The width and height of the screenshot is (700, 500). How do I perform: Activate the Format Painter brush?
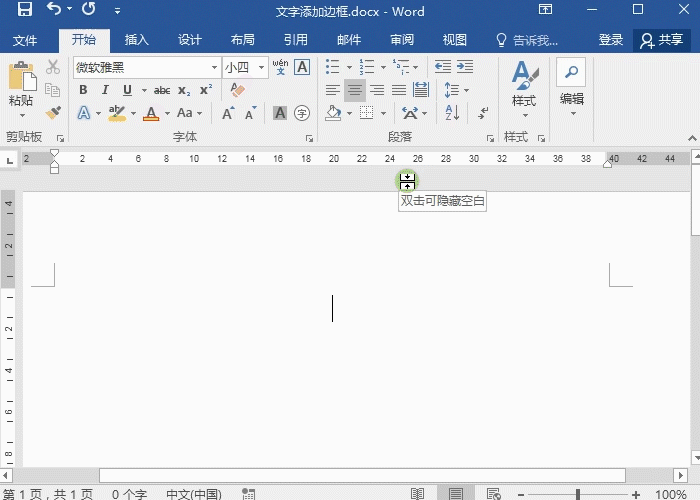(x=53, y=112)
